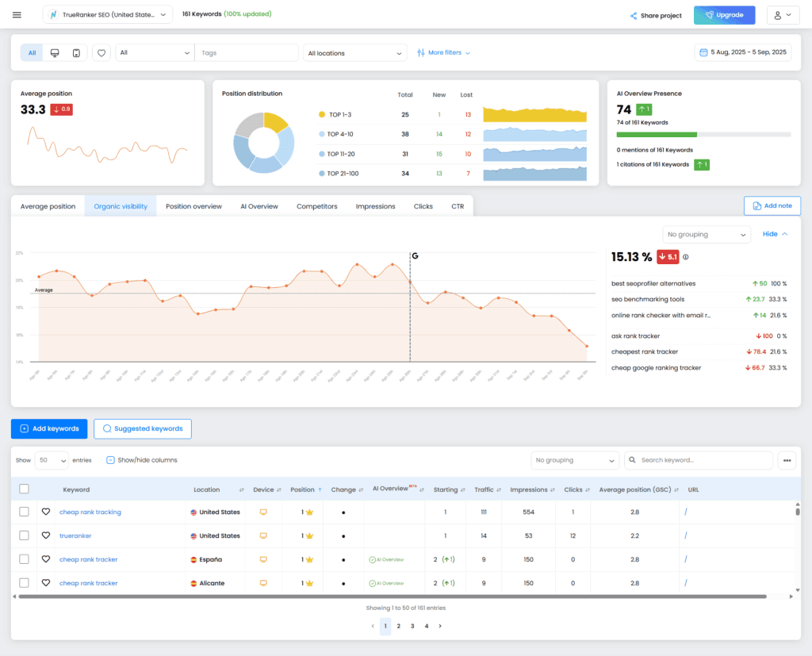The height and width of the screenshot is (656, 812).
Task: Select the desktop device filter icon
Action: (53, 52)
